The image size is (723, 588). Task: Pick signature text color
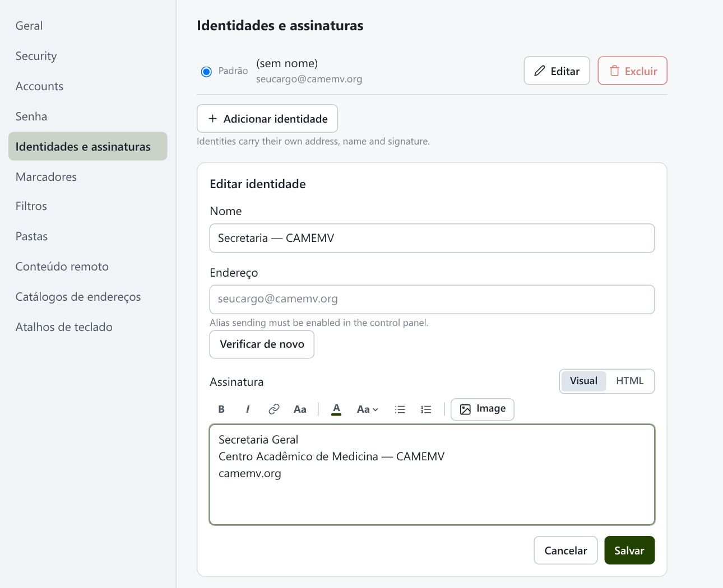click(336, 409)
